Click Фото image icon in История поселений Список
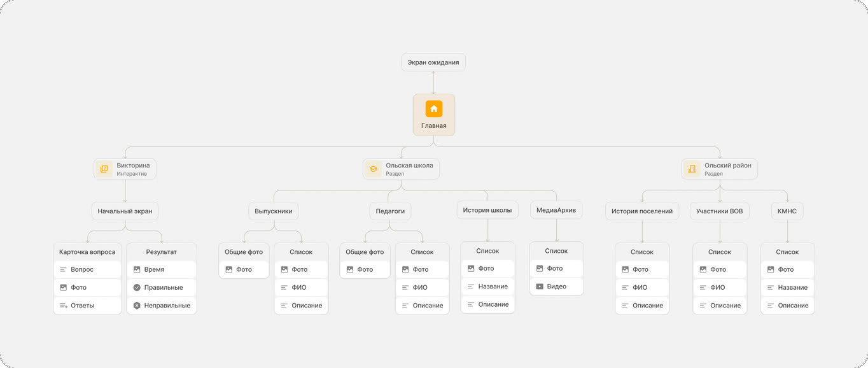The width and height of the screenshot is (868, 368). coord(626,269)
